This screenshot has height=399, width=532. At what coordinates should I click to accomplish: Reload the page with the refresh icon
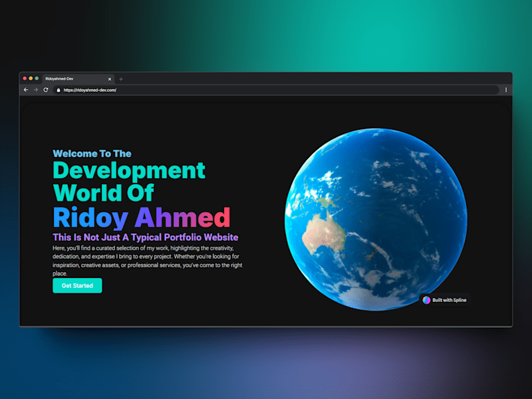(46, 90)
